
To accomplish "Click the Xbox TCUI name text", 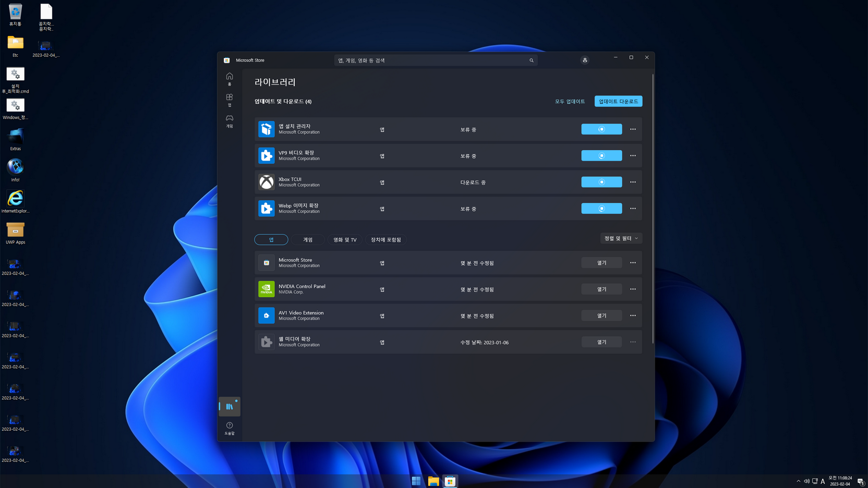I will (290, 179).
